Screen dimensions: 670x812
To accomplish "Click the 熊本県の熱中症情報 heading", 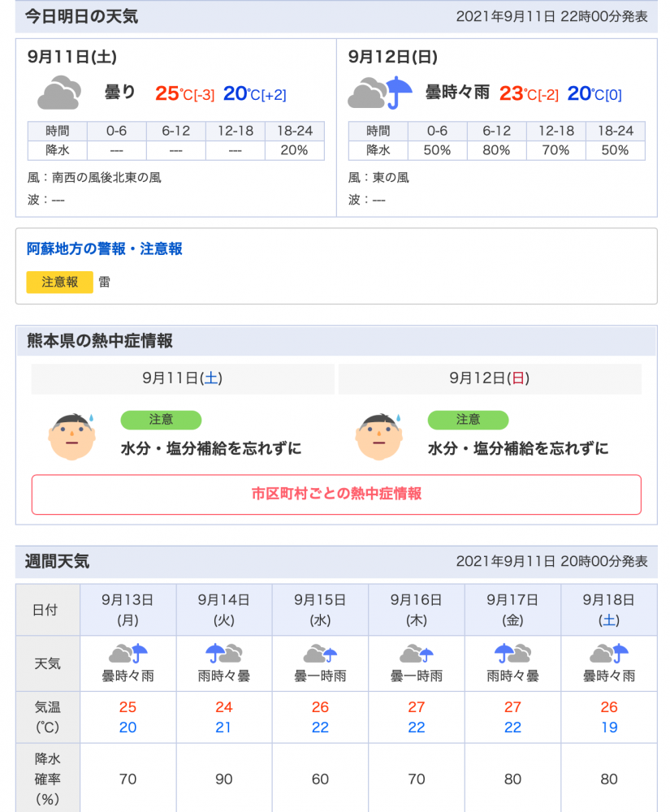I will (x=99, y=341).
